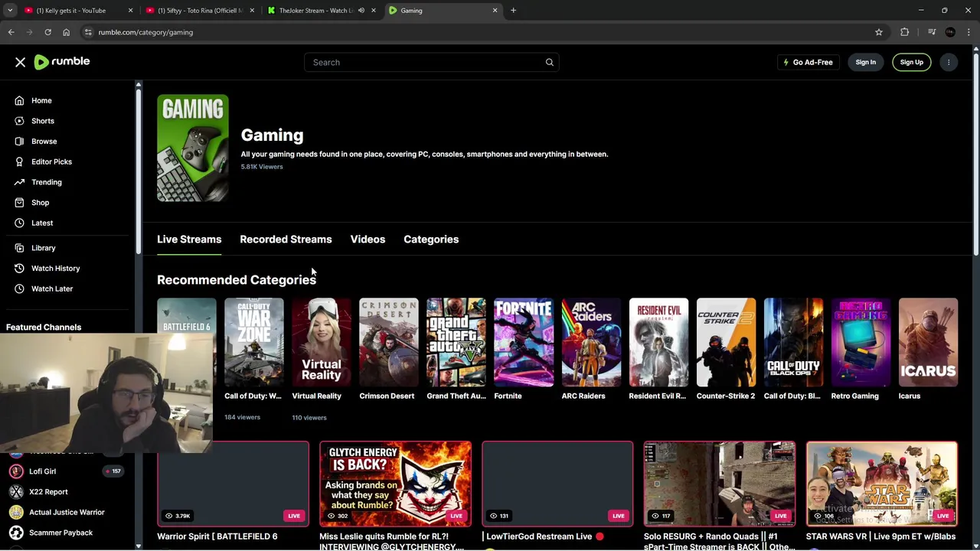Open STAR WARS VR stream title
980x551 pixels.
click(x=880, y=536)
